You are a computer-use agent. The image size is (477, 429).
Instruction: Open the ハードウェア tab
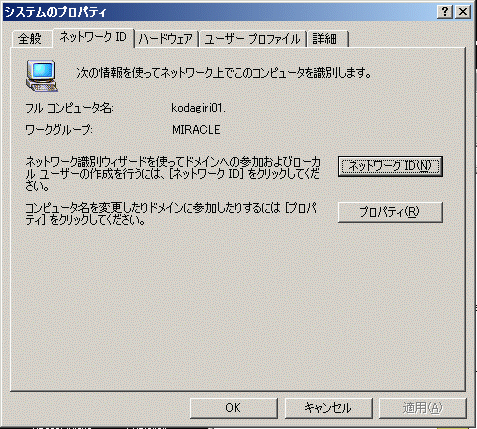pyautogui.click(x=166, y=39)
